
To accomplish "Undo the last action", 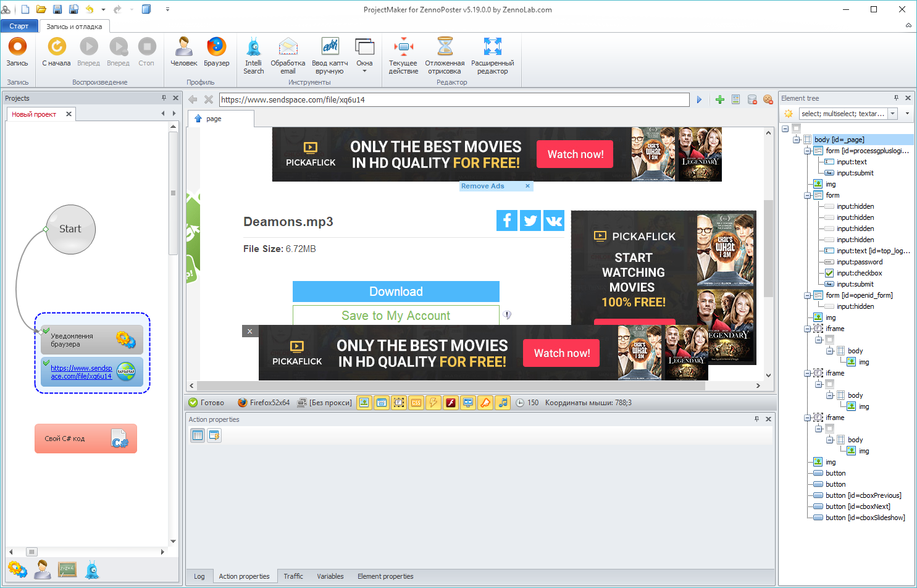I will [x=90, y=9].
